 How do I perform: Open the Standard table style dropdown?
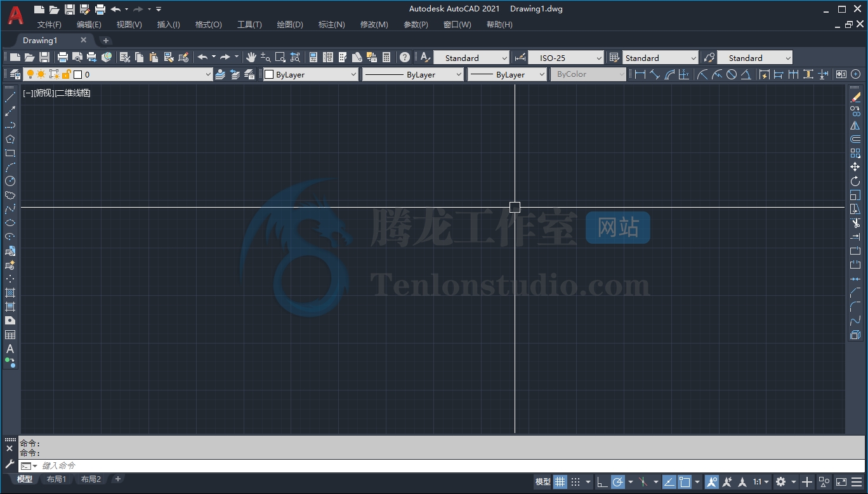pos(694,58)
